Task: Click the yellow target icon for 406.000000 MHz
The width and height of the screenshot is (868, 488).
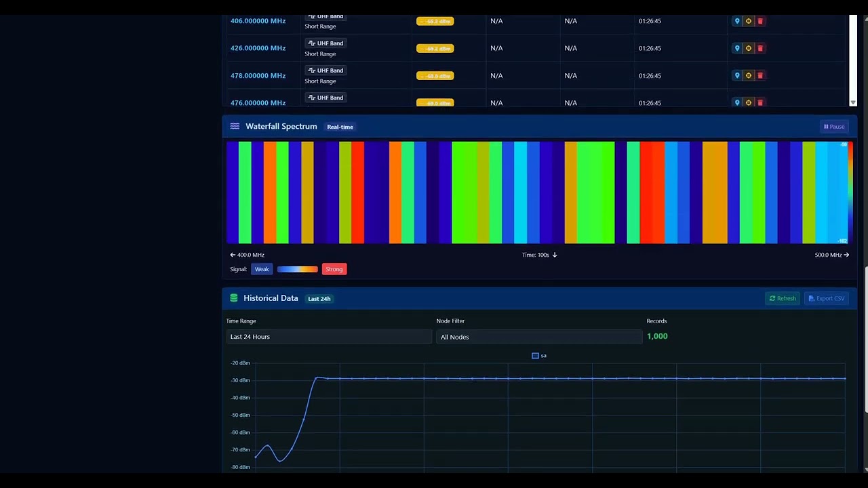Action: [749, 21]
